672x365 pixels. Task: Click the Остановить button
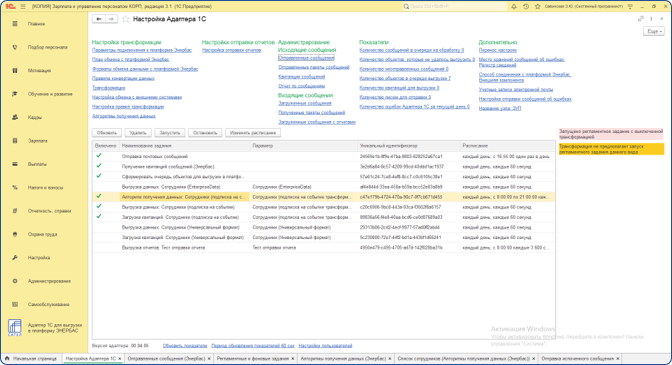point(205,133)
